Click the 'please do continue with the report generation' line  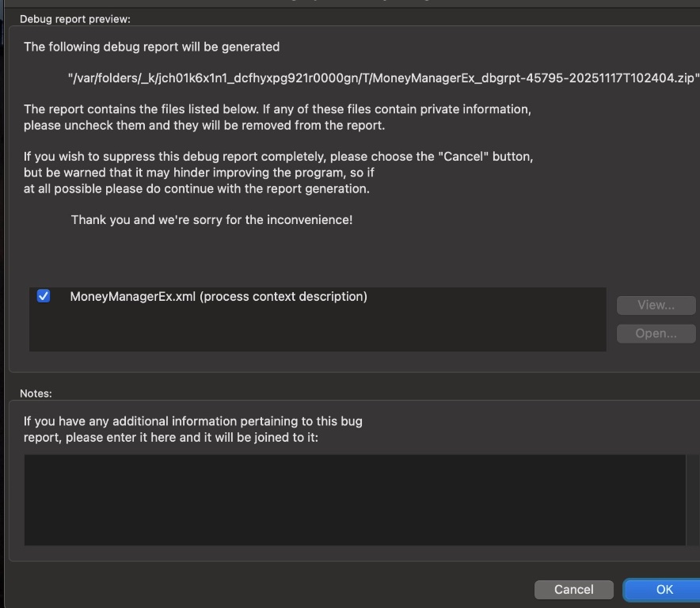pyautogui.click(x=196, y=188)
